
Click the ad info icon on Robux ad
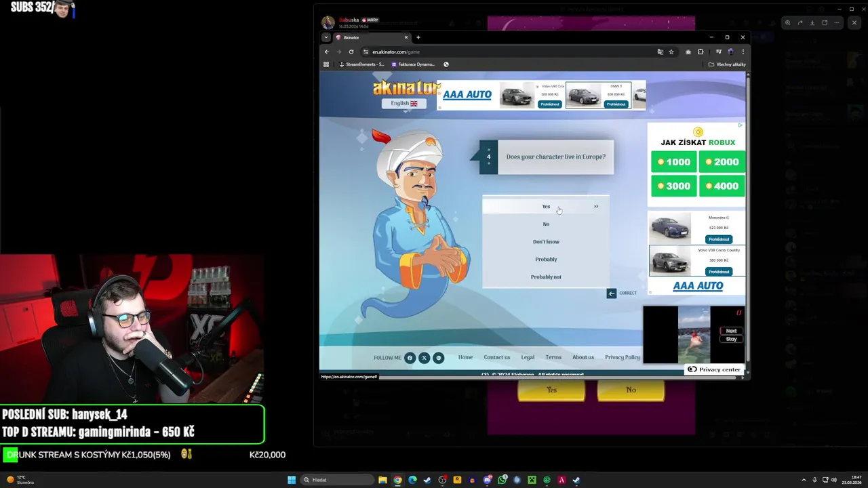click(x=740, y=125)
